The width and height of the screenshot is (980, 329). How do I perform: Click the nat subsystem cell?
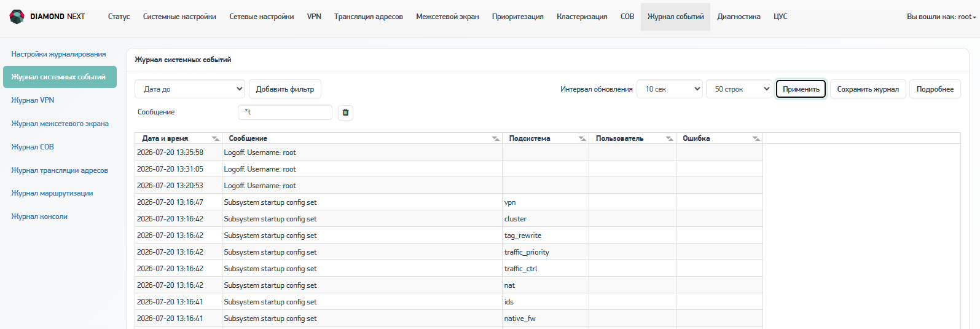click(x=546, y=285)
